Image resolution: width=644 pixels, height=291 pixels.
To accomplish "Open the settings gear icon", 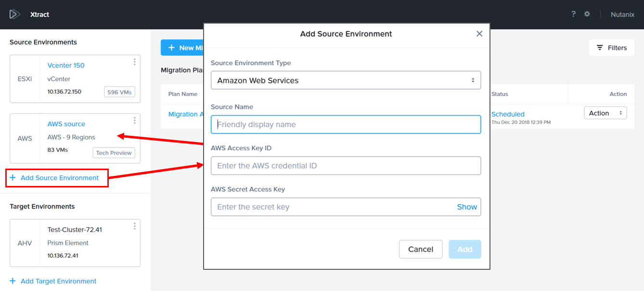I will (x=587, y=14).
